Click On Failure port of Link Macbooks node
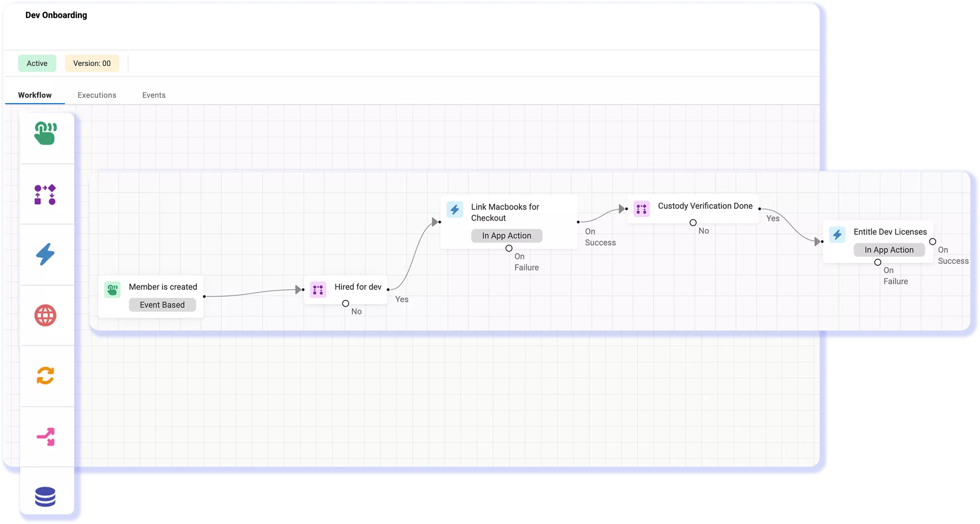The height and width of the screenshot is (524, 980). pyautogui.click(x=509, y=248)
